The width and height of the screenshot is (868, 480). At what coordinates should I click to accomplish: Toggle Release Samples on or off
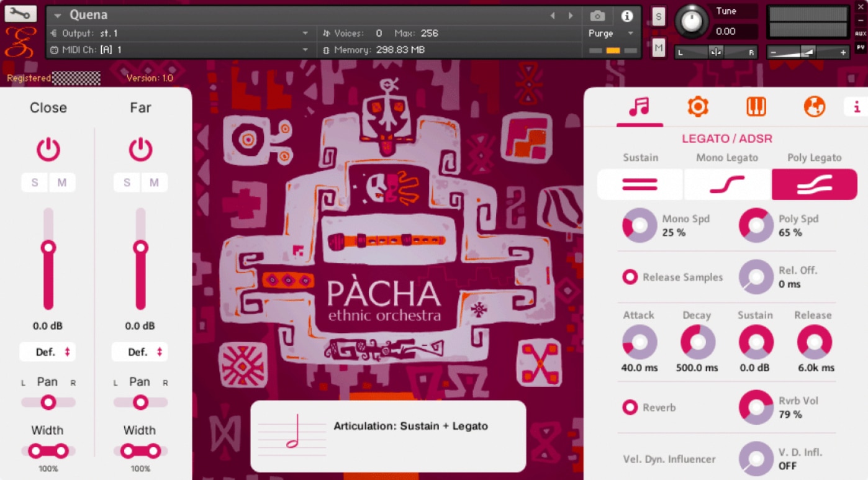(x=629, y=277)
